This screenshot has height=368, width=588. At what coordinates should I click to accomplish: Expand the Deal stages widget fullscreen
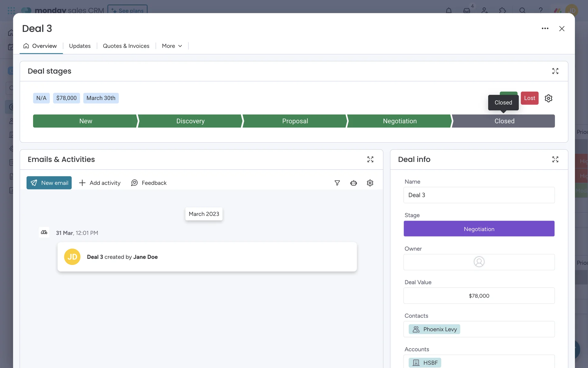pos(555,71)
